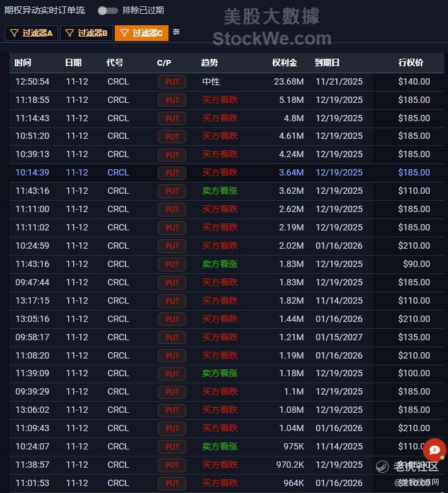Image resolution: width=448 pixels, height=493 pixels.
Task: Click PUT badge in 12:50:54 row
Action: [x=172, y=82]
